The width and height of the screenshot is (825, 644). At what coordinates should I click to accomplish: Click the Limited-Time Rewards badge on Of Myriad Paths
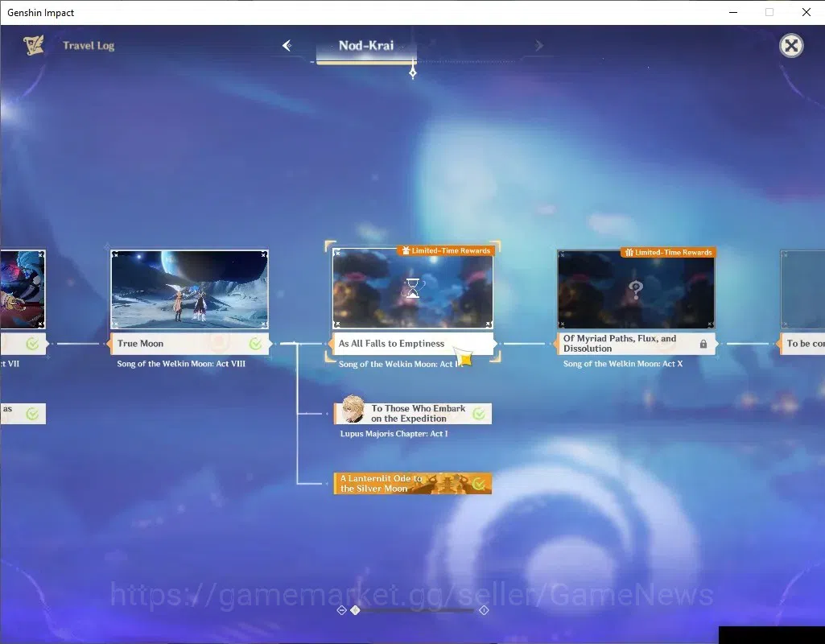pos(668,253)
